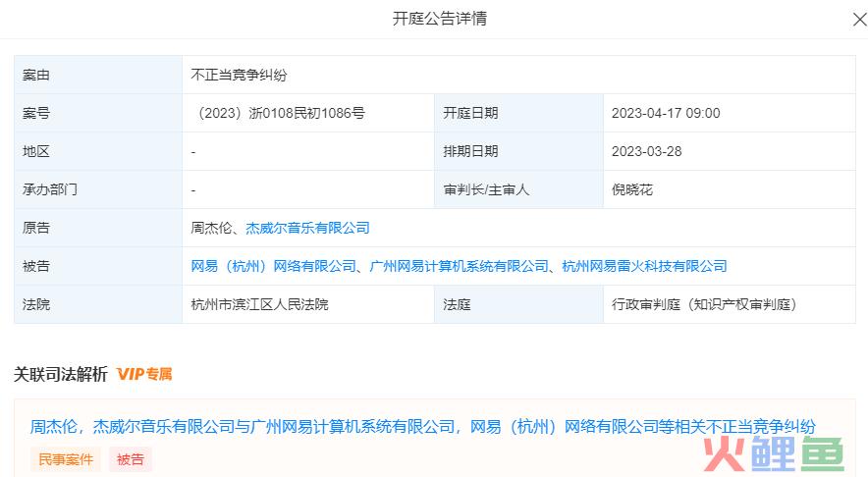868x477 pixels.
Task: Select the case number (2023)浙0108民初1086号
Action: tap(279, 113)
